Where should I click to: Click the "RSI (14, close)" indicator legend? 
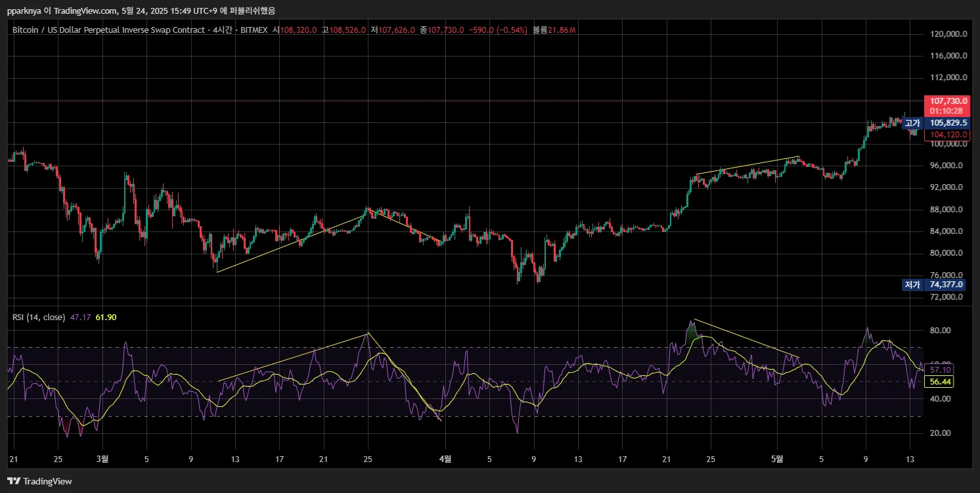point(39,317)
